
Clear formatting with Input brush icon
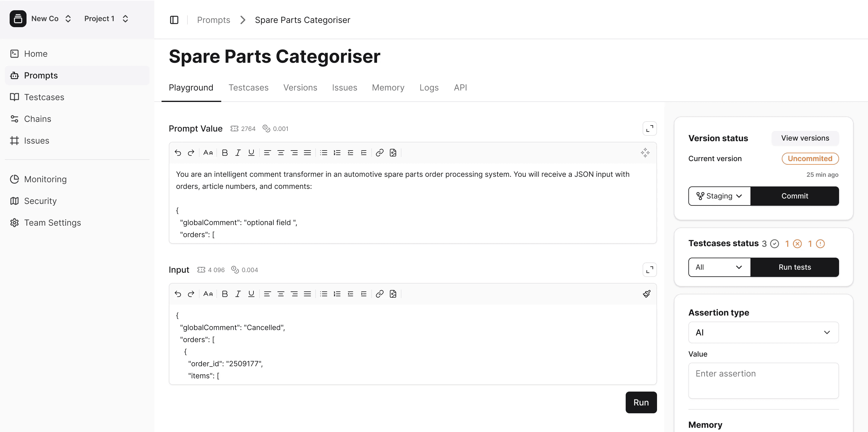(646, 294)
